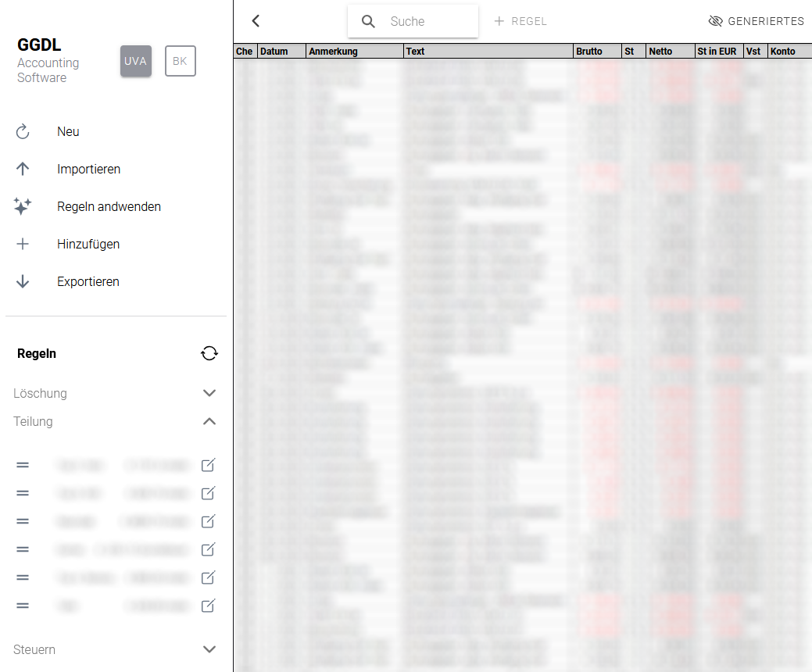The image size is (812, 672).
Task: Collapse the Teilung section
Action: [x=209, y=421]
